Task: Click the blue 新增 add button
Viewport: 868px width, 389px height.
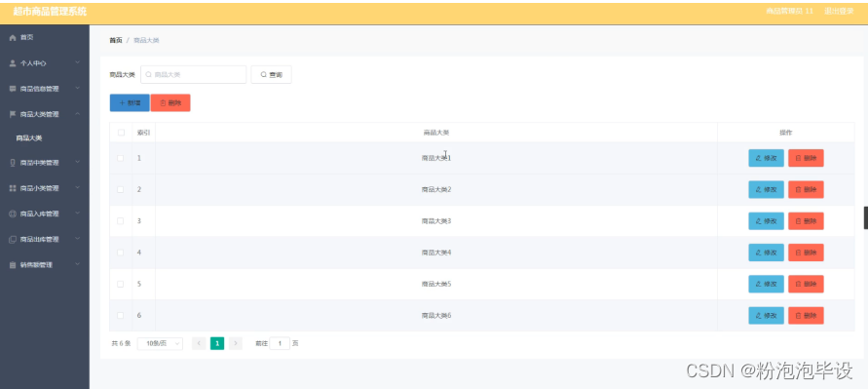Action: coord(130,102)
